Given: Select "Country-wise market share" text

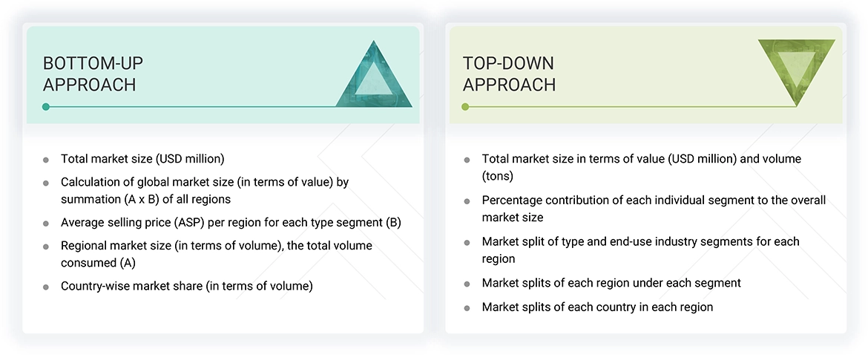Looking at the screenshot, I should pos(187,286).
